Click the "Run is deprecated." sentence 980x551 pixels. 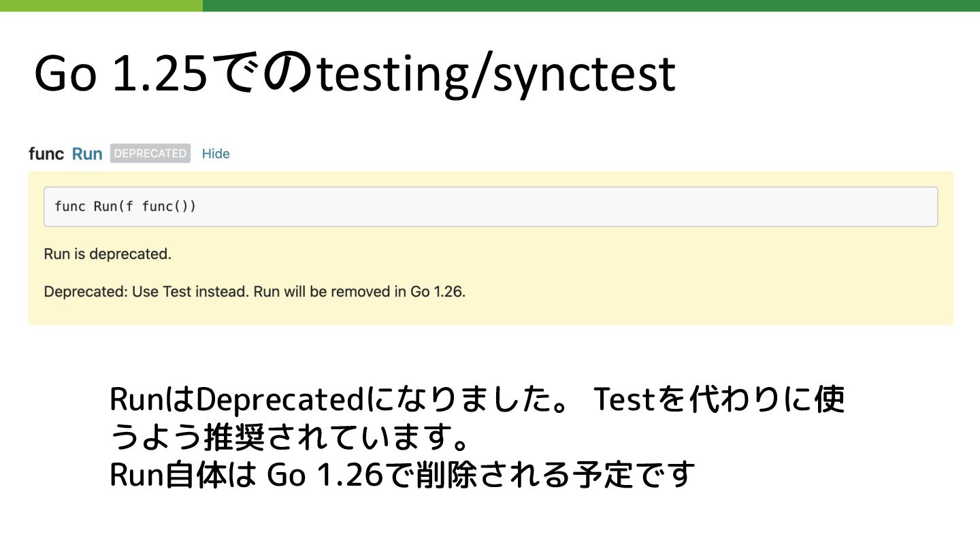tap(108, 254)
